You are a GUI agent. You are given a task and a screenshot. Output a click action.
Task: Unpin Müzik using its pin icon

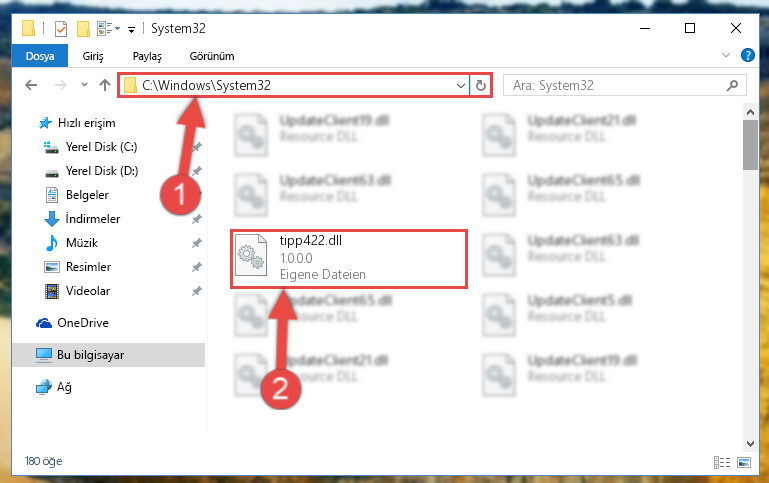(197, 243)
